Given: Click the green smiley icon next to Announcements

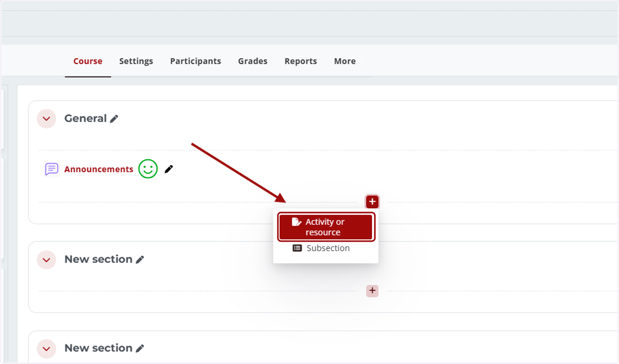Looking at the screenshot, I should coord(148,169).
